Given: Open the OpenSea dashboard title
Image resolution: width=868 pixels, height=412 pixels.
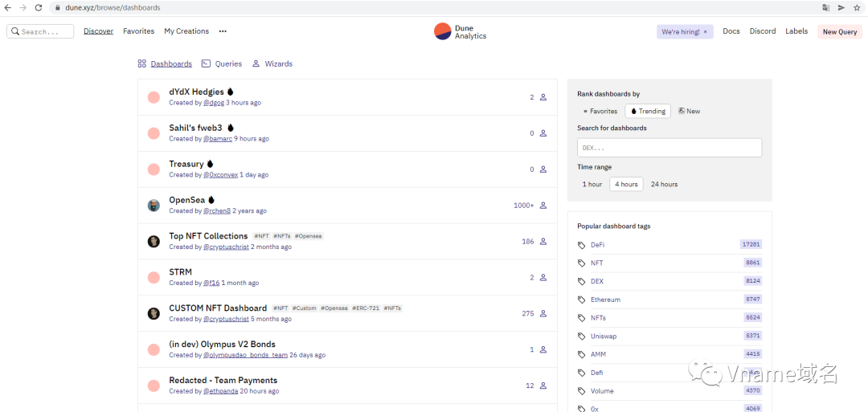Looking at the screenshot, I should click(187, 200).
